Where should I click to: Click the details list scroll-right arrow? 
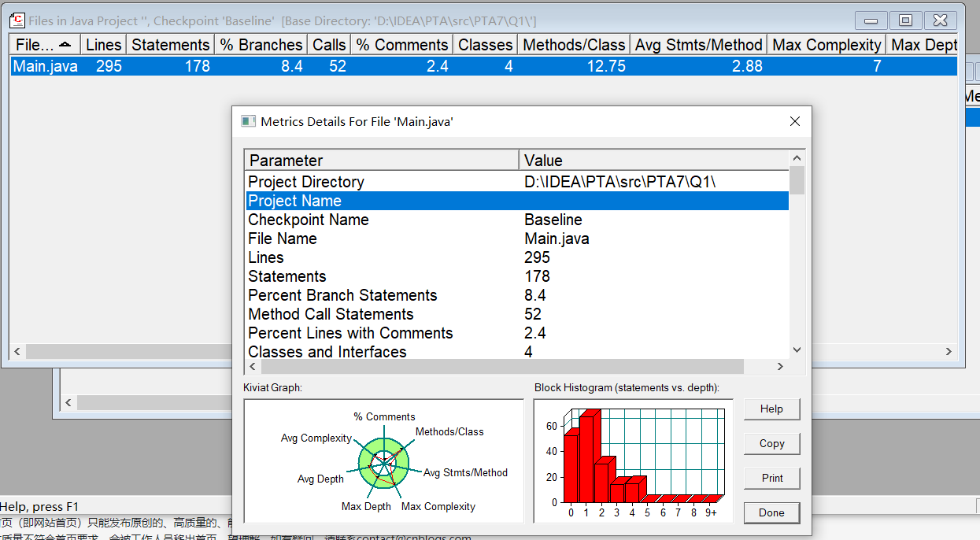tap(780, 366)
